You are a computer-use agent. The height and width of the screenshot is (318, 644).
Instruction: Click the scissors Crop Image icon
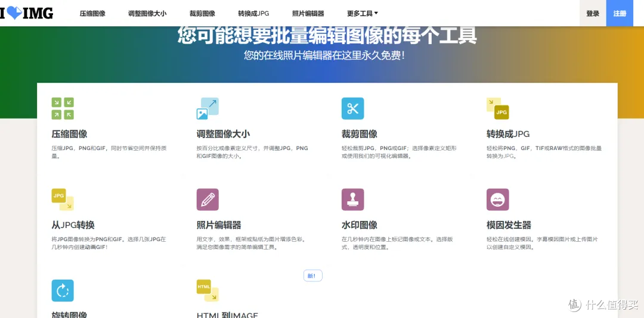pos(352,108)
